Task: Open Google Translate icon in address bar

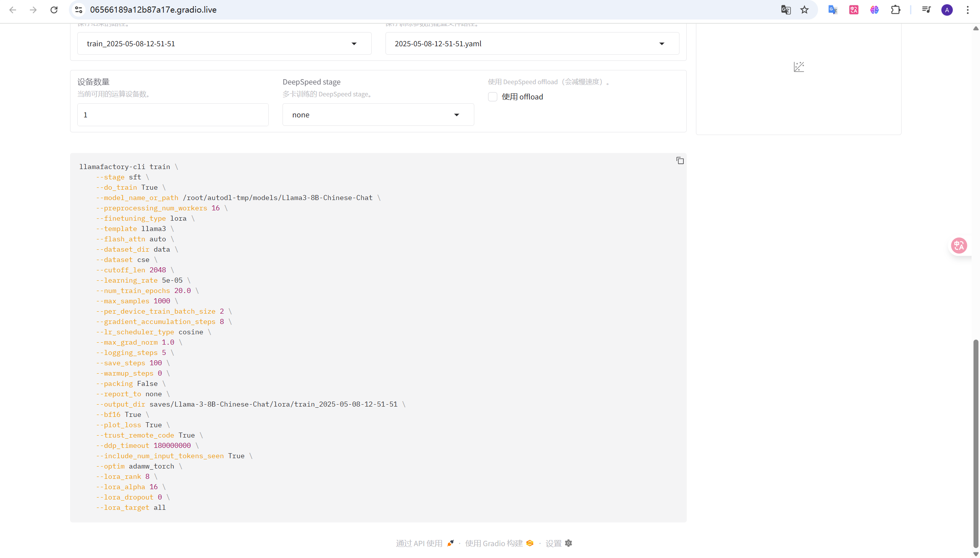Action: click(786, 10)
